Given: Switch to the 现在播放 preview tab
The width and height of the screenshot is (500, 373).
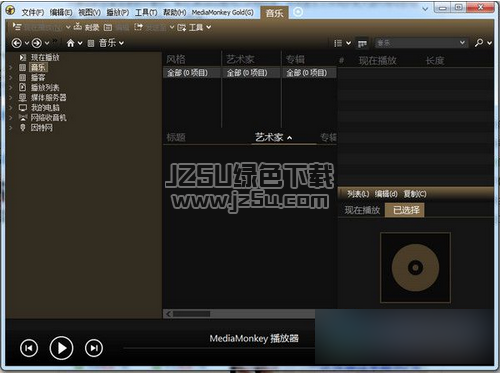Looking at the screenshot, I should (x=362, y=210).
